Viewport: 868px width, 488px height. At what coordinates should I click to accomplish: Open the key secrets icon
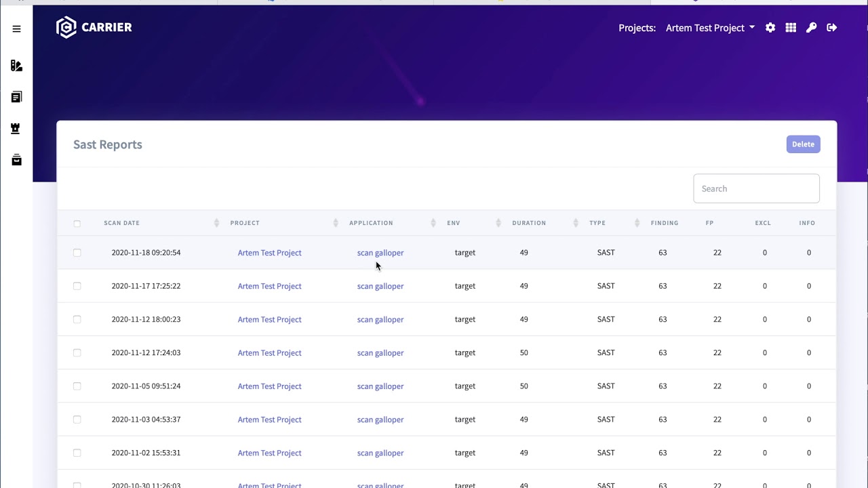tap(811, 28)
